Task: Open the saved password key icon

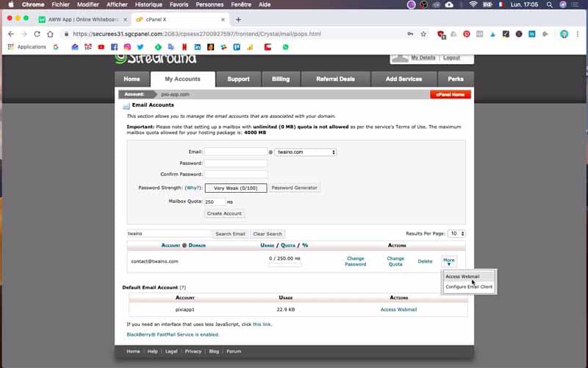Action: (x=410, y=34)
